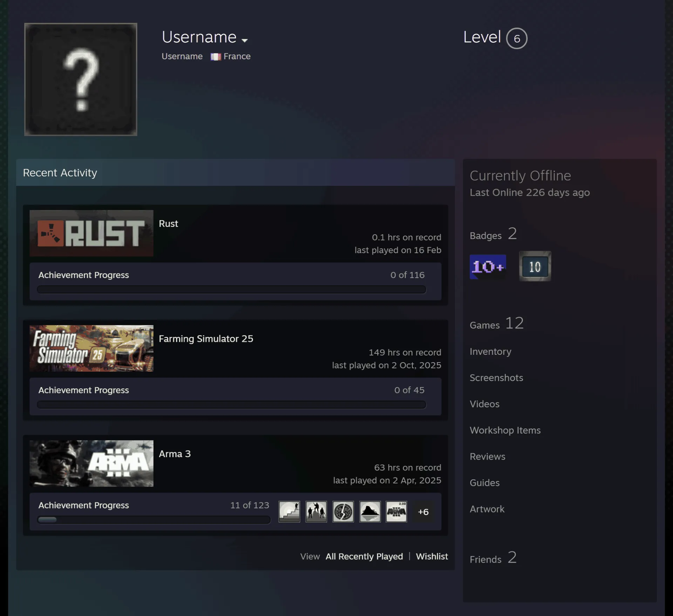Viewport: 673px width, 616px height.
Task: Open the purple 10+ badge
Action: (488, 267)
